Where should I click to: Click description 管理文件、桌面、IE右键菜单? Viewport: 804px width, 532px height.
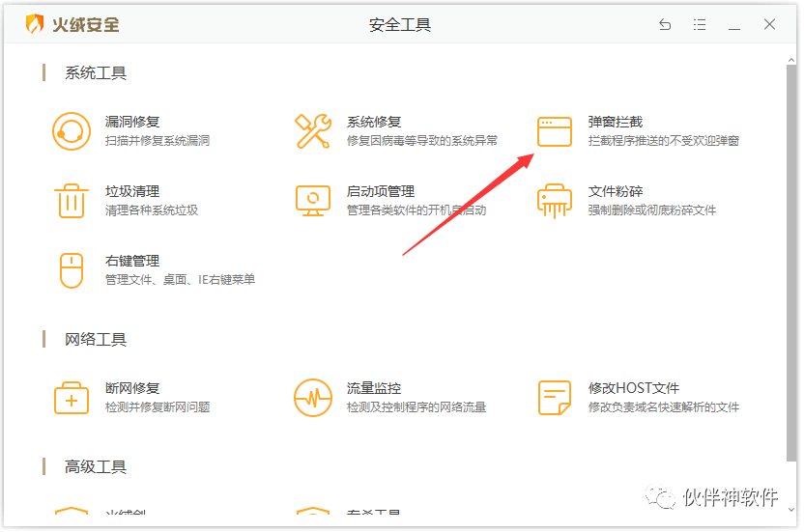tap(180, 280)
